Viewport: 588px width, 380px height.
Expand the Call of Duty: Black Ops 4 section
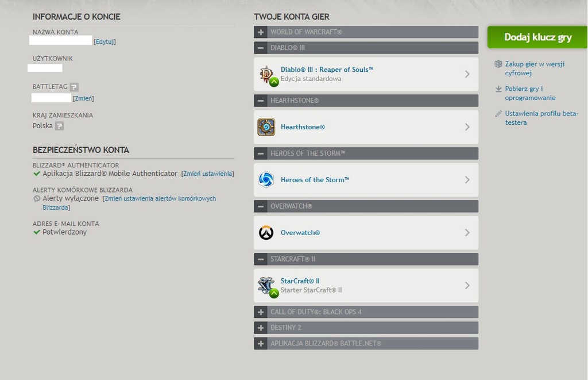coord(261,312)
